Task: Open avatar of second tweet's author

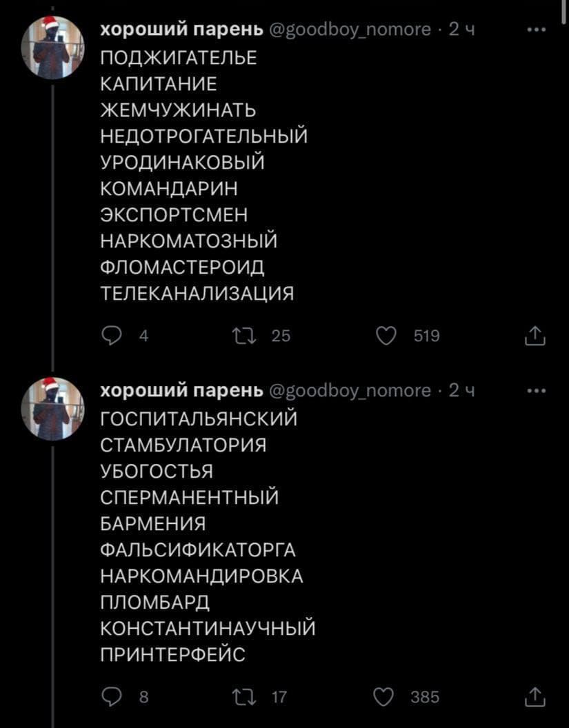Action: tap(52, 408)
